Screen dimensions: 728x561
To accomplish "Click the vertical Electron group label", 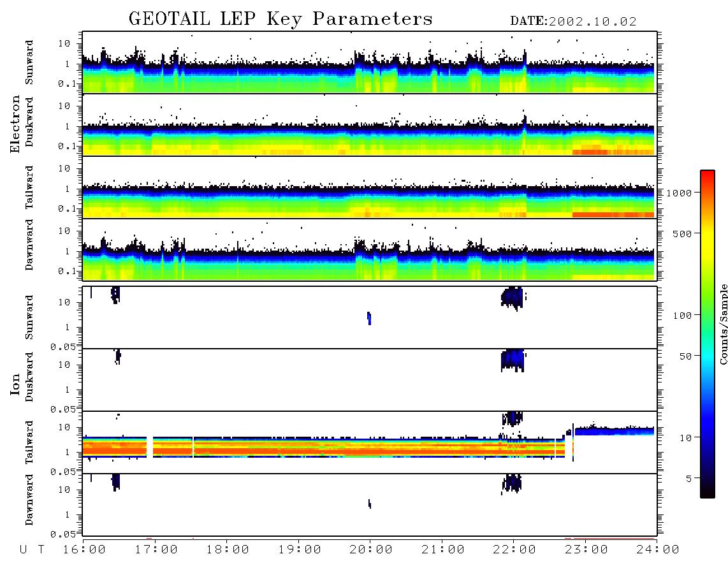I will tap(15, 124).
